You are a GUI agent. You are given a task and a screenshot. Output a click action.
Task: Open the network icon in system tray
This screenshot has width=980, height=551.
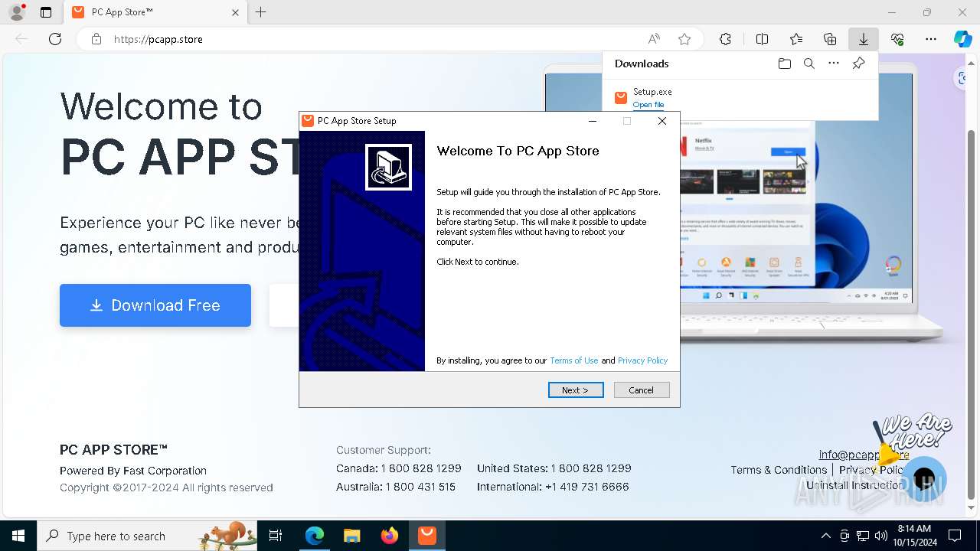pyautogui.click(x=863, y=536)
